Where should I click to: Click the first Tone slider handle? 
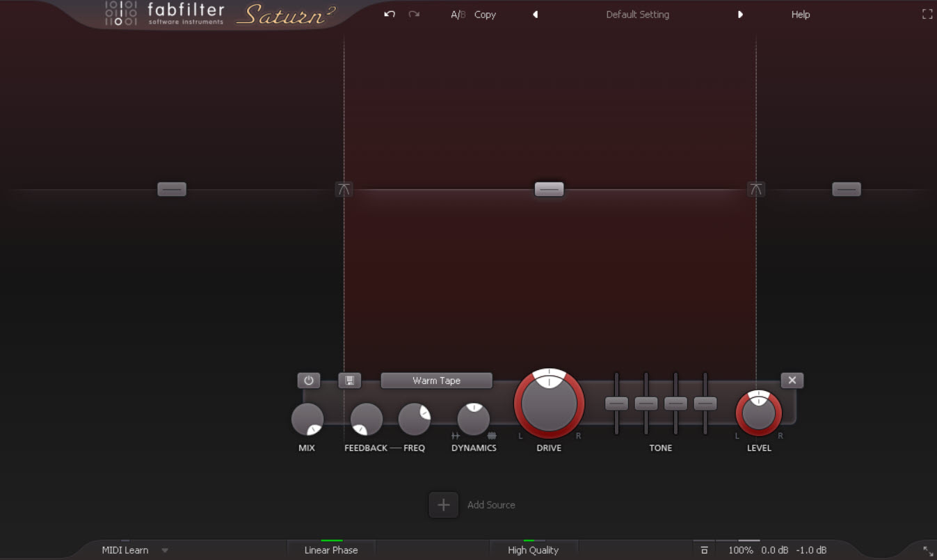(x=617, y=403)
